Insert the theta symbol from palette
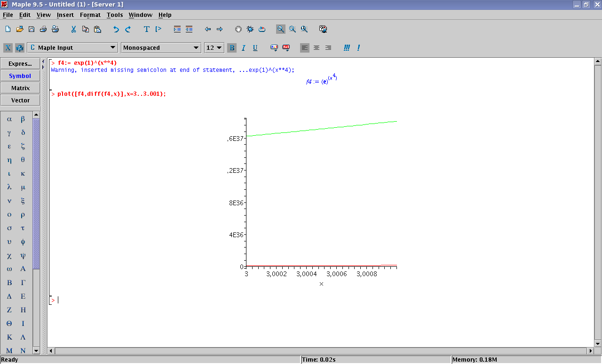 pos(23,160)
